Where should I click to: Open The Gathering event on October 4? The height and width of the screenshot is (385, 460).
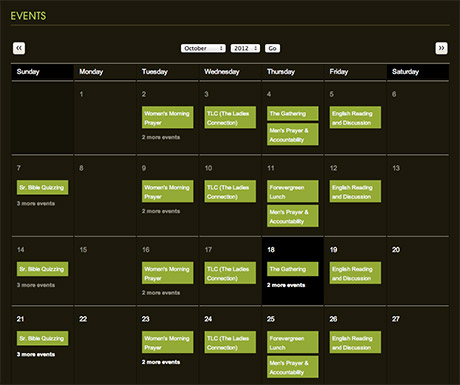tap(293, 114)
